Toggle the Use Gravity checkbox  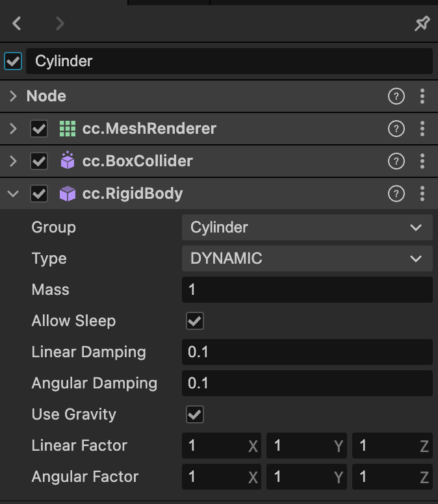pos(195,414)
